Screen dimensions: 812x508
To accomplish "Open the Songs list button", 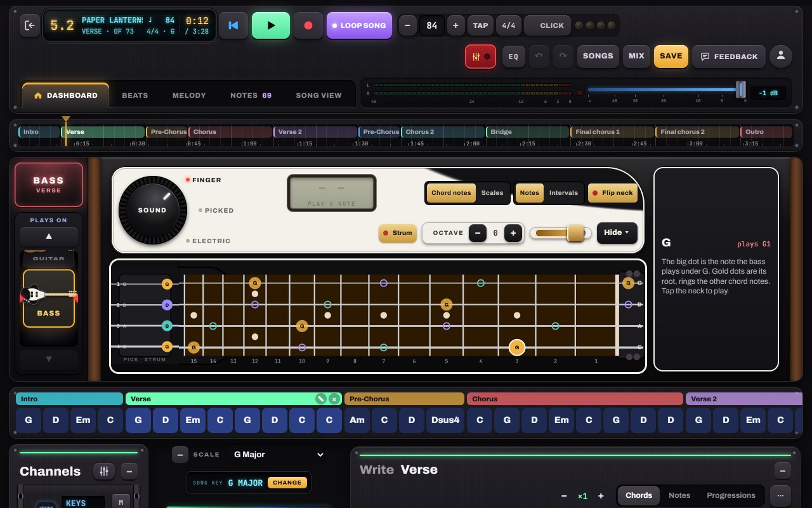I will click(598, 56).
